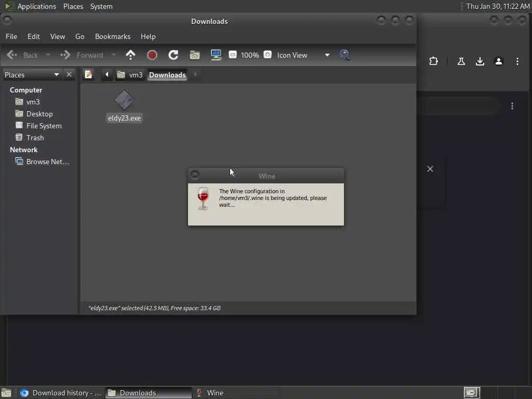532x399 pixels.
Task: Open download history page three-dot menu
Action: click(x=512, y=106)
